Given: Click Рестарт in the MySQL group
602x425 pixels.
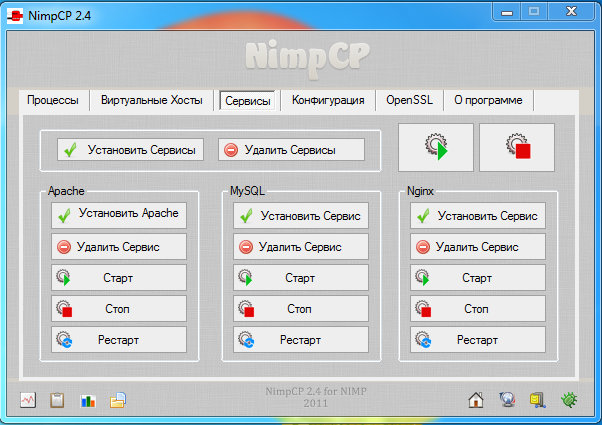Looking at the screenshot, I should point(301,340).
